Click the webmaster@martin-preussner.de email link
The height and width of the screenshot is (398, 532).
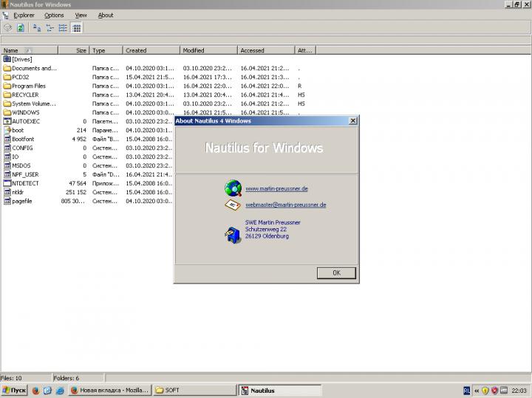(285, 205)
